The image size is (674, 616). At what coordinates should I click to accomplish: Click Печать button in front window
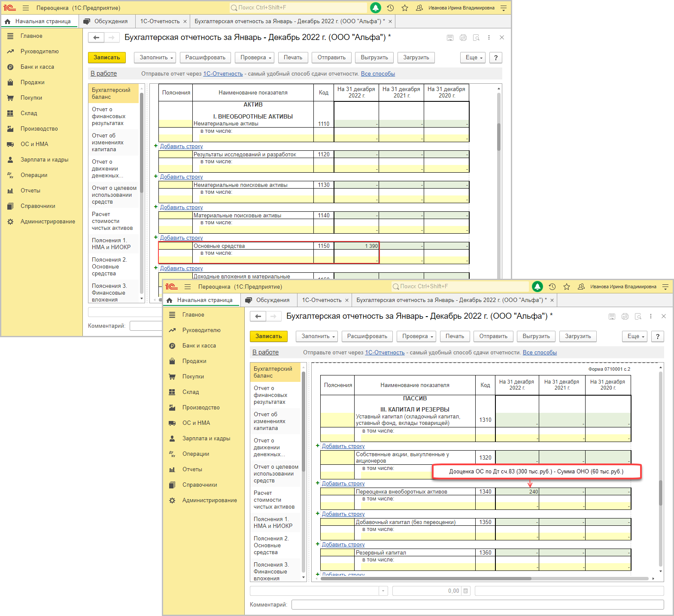[455, 336]
